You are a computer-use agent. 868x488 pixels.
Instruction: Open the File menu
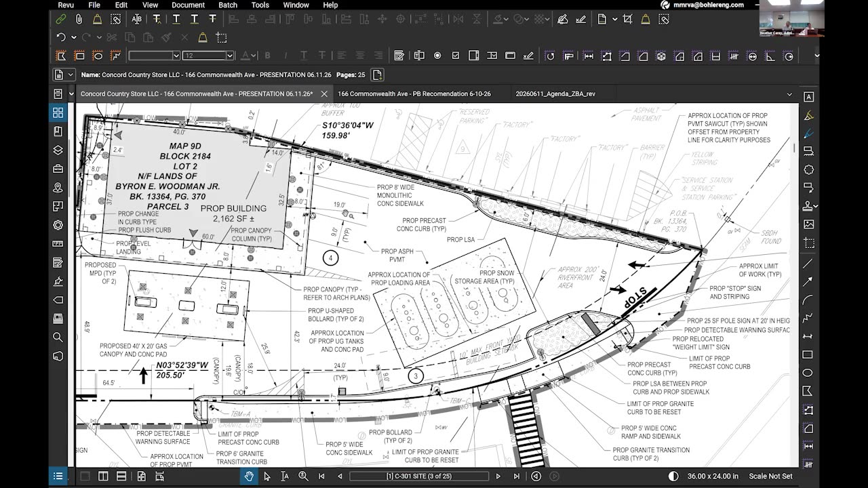(94, 5)
